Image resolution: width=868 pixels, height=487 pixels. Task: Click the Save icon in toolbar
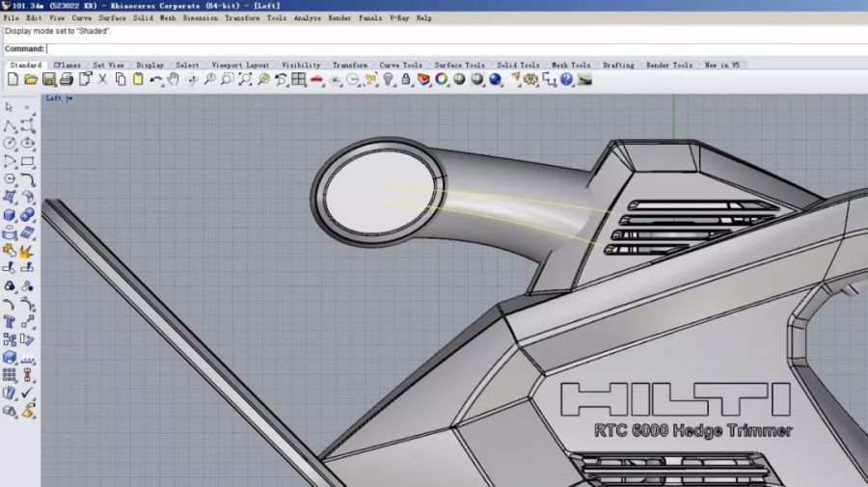click(x=48, y=80)
